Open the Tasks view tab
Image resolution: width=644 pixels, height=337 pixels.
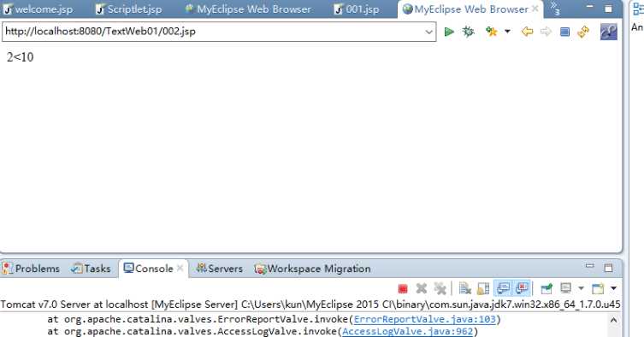(x=91, y=269)
